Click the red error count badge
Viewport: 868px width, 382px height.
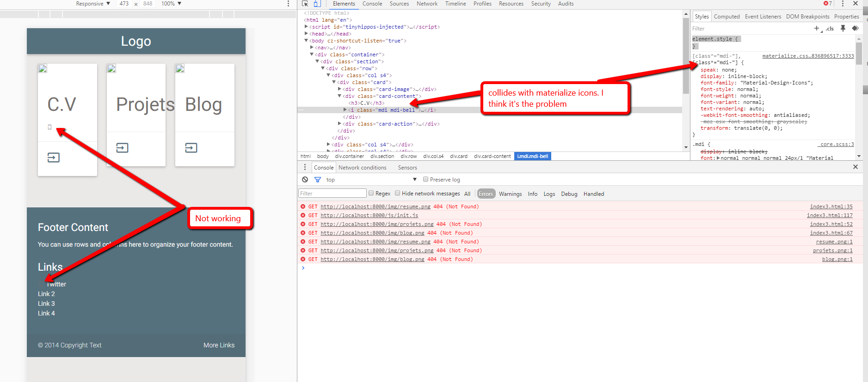pyautogui.click(x=828, y=4)
